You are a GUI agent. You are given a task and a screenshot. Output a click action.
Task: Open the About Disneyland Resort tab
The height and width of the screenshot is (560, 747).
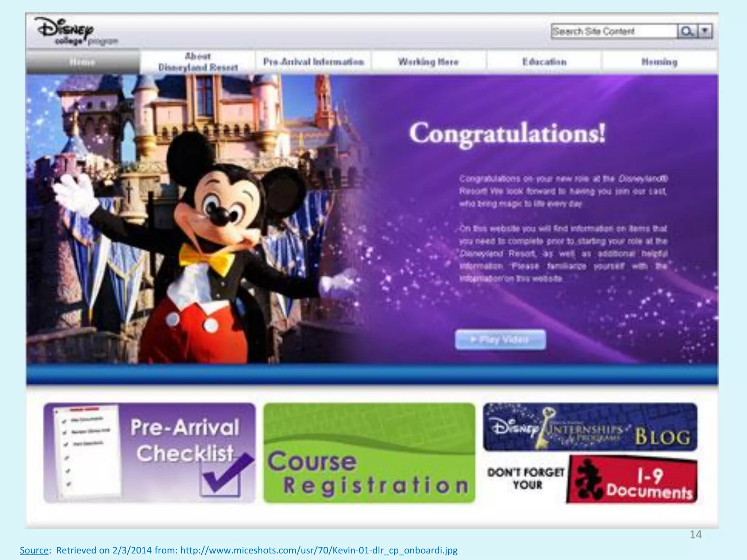(x=198, y=62)
